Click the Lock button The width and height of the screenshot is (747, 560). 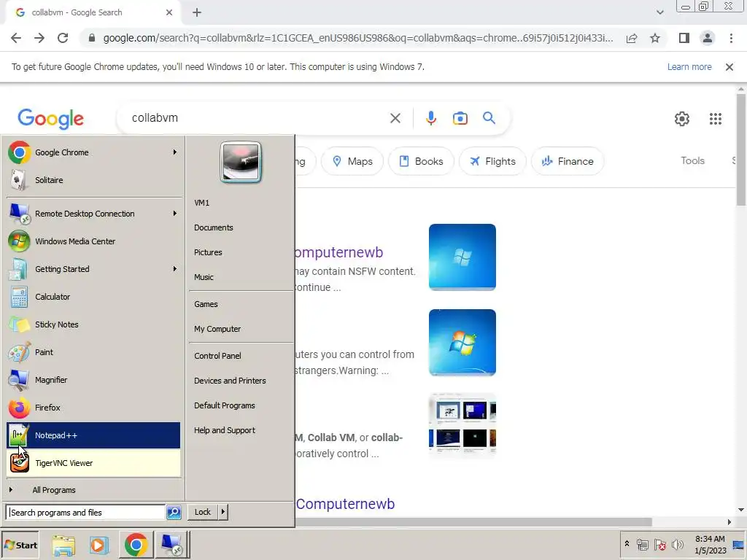[x=203, y=512]
